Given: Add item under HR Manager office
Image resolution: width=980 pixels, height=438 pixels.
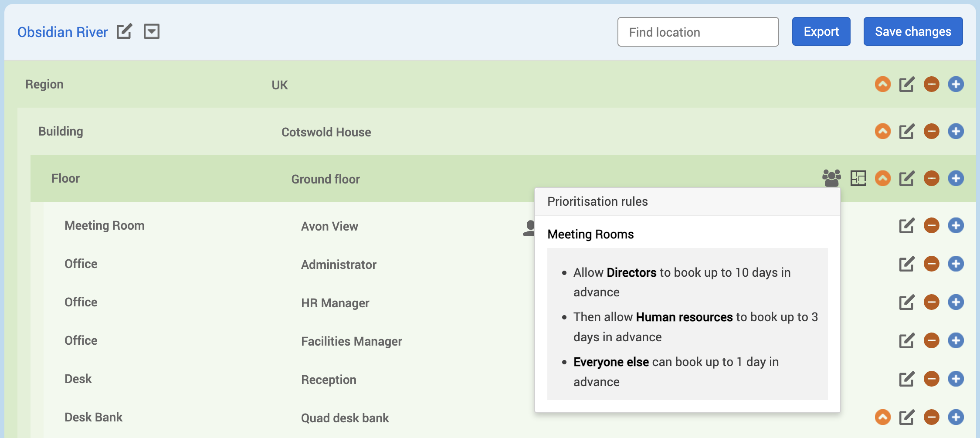Looking at the screenshot, I should coord(956,302).
